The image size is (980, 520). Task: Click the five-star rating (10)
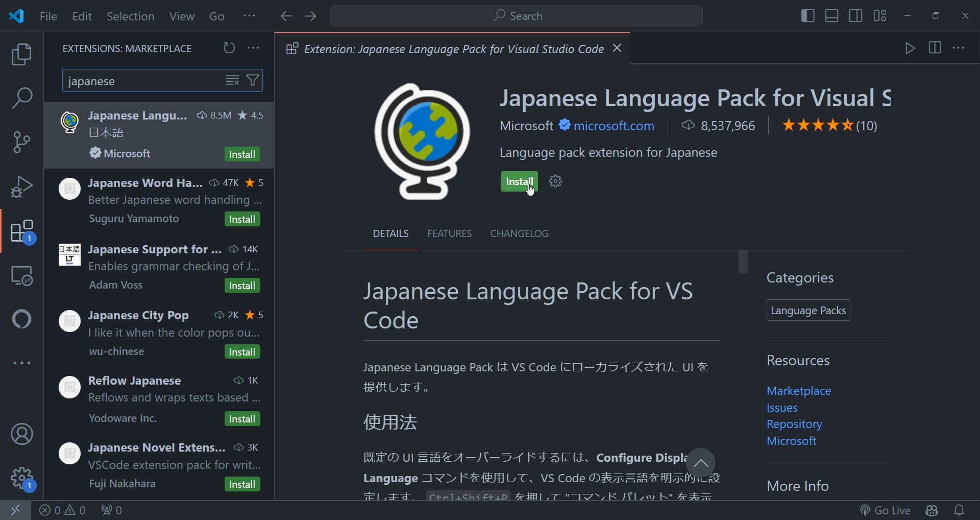point(829,126)
